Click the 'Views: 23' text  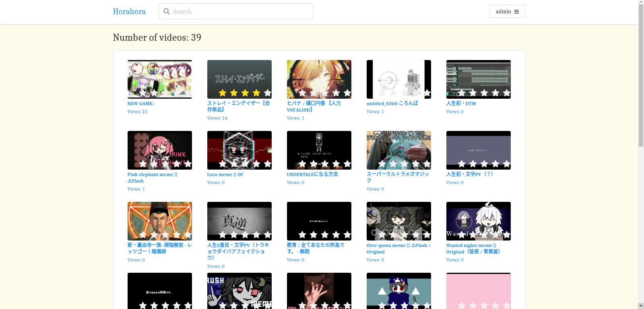point(137,112)
